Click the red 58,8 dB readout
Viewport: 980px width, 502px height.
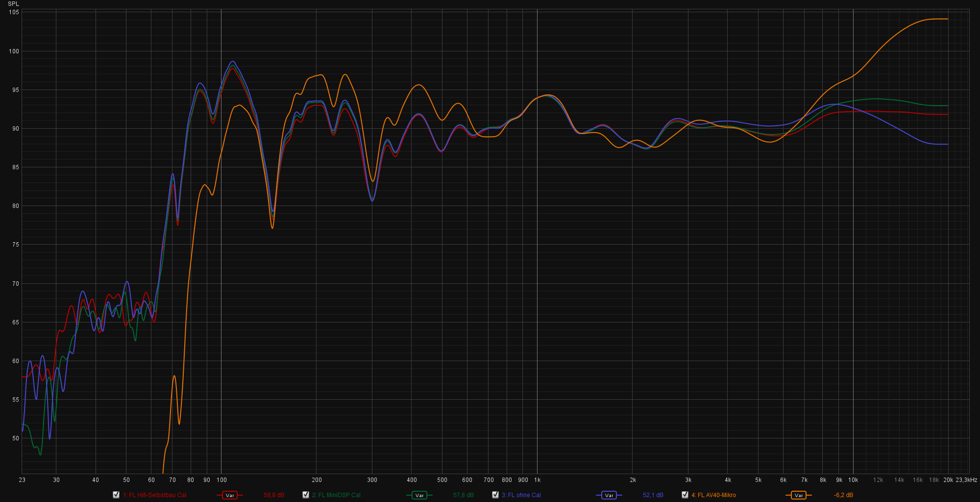274,495
